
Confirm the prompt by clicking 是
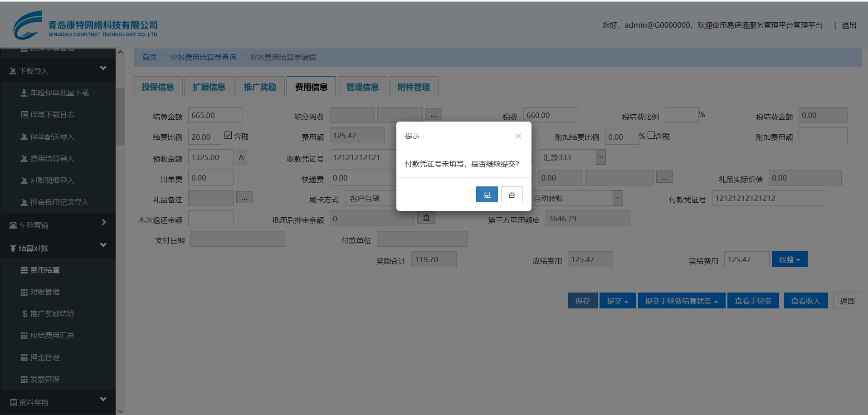point(487,195)
